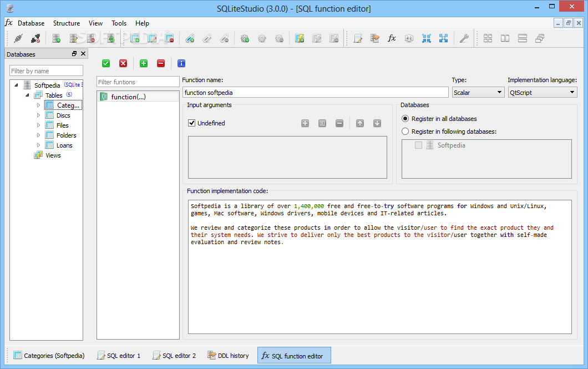Add input argument with gray plus button
Screen dimensions: 588x369
click(x=305, y=123)
